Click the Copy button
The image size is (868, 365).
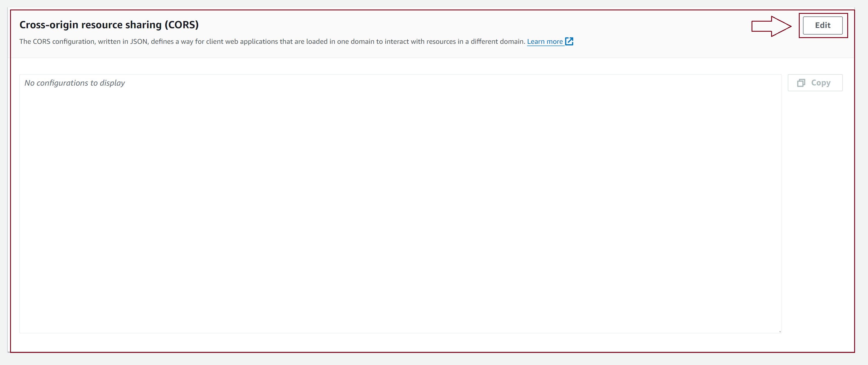[815, 82]
